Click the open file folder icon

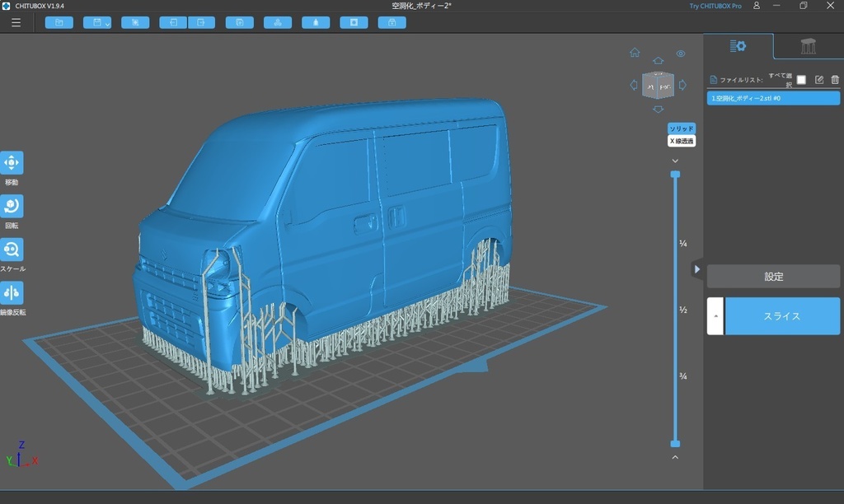coord(59,22)
